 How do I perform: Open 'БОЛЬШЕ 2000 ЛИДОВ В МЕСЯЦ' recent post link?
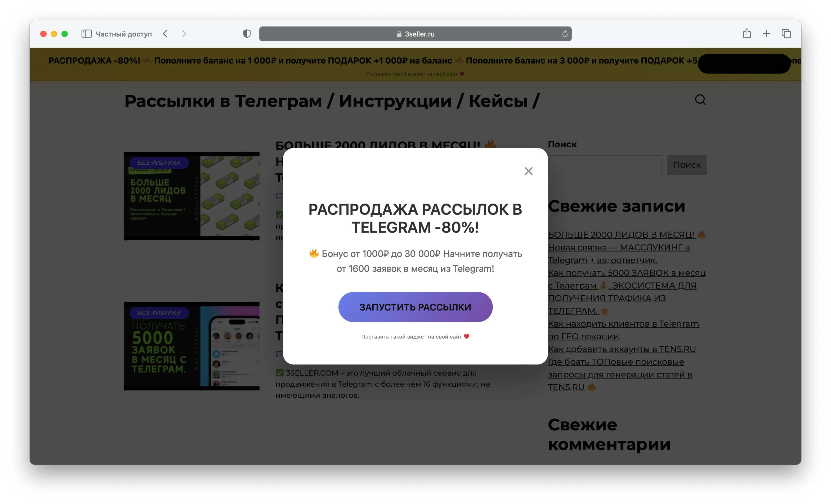point(627,247)
